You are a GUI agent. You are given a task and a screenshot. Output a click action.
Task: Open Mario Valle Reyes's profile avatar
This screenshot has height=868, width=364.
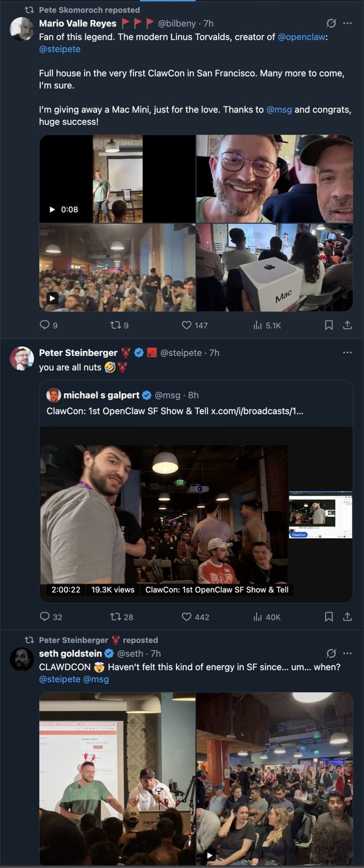point(22,29)
